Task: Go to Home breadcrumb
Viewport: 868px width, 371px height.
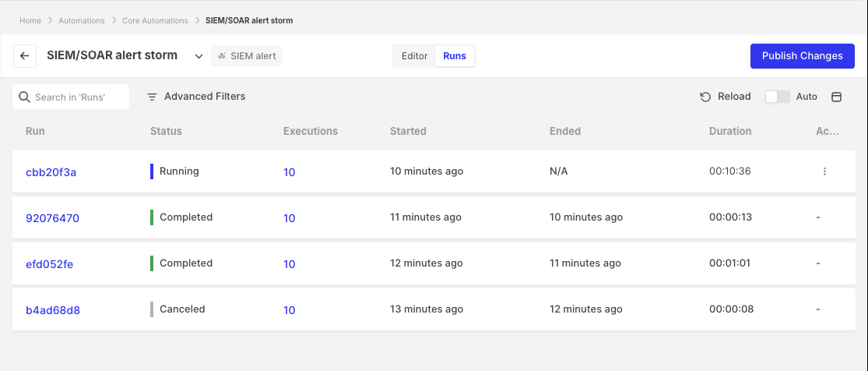Action: [x=30, y=20]
